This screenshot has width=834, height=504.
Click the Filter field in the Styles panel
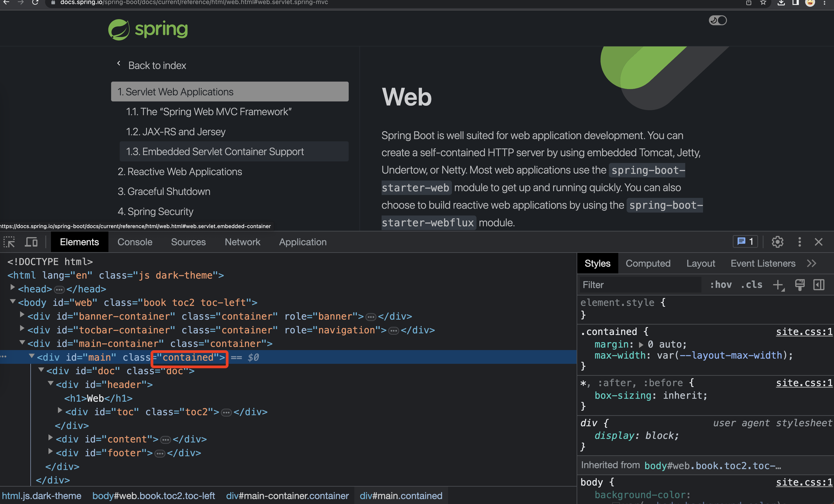[640, 285]
